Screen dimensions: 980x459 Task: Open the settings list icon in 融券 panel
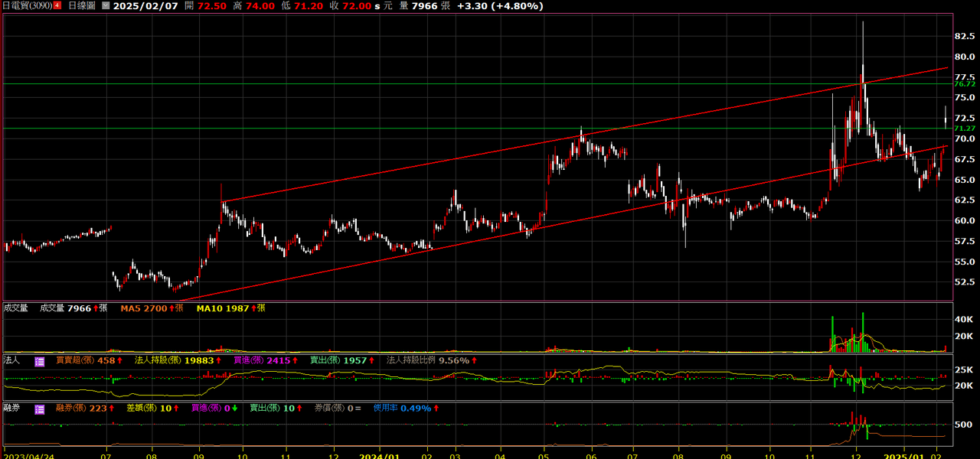pos(40,409)
